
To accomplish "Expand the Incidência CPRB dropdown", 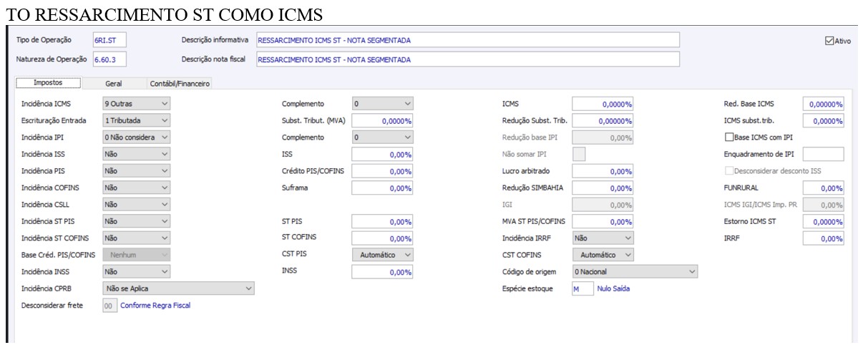I will click(179, 288).
